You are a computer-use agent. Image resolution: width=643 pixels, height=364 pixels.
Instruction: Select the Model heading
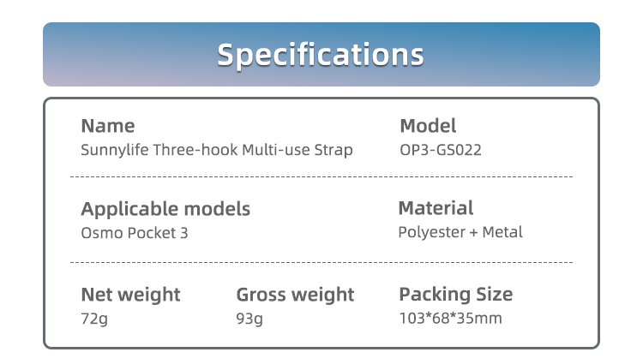tap(428, 126)
